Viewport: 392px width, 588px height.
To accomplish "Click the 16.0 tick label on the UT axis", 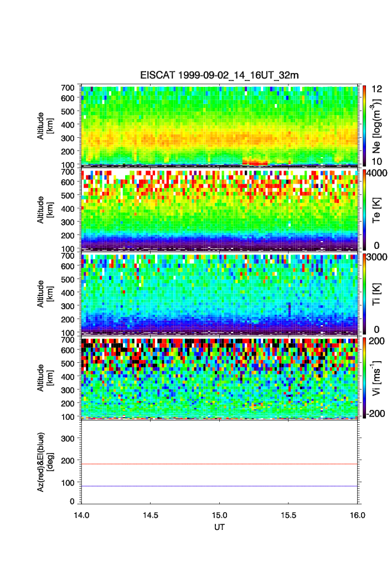I will click(x=357, y=514).
